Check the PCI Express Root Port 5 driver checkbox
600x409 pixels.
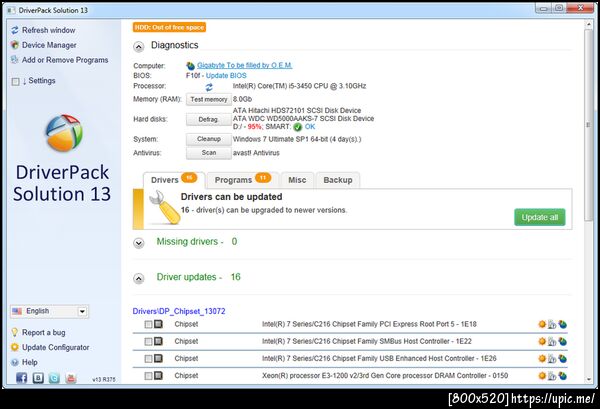[x=148, y=324]
